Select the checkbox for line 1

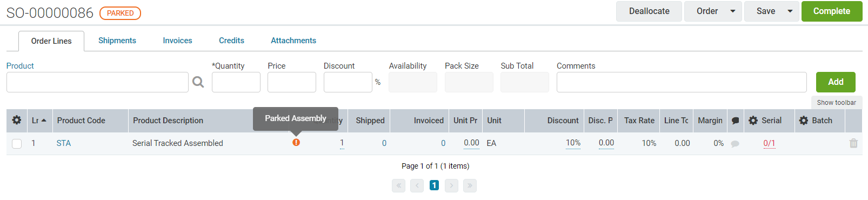tap(17, 143)
